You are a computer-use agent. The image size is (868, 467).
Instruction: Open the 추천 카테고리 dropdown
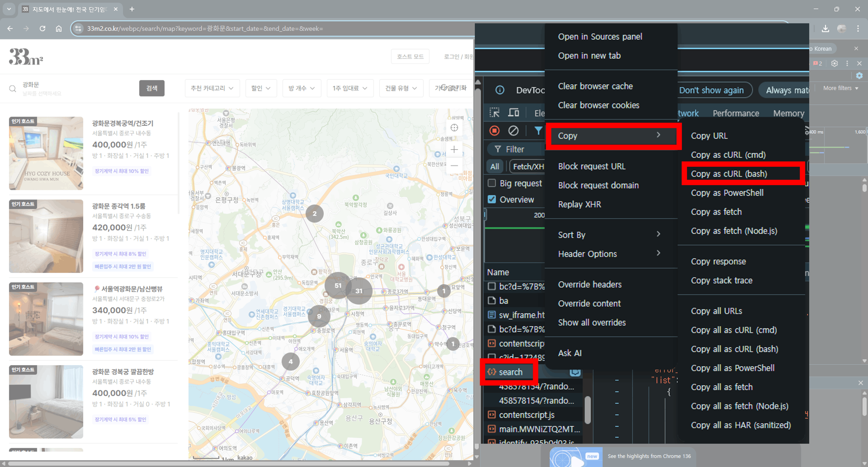(212, 88)
